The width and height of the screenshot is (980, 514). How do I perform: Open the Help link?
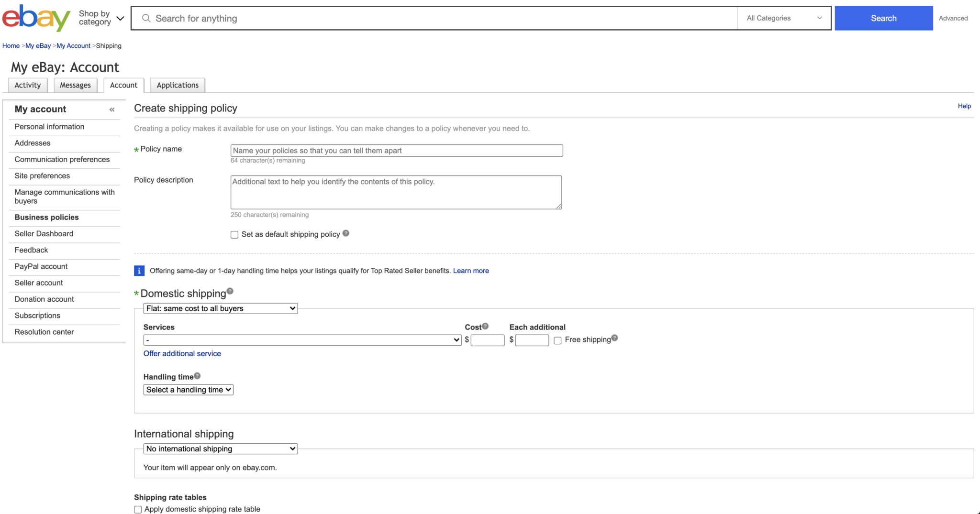(964, 106)
